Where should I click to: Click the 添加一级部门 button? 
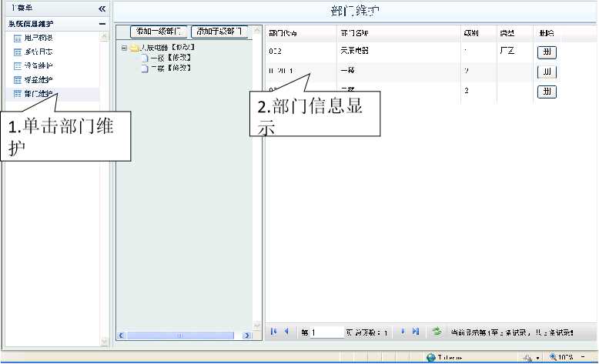159,32
